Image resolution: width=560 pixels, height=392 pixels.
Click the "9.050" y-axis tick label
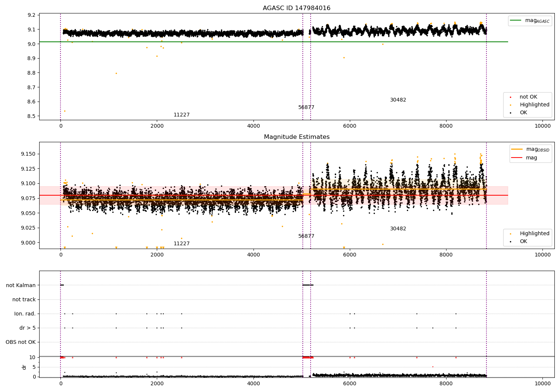28,213
